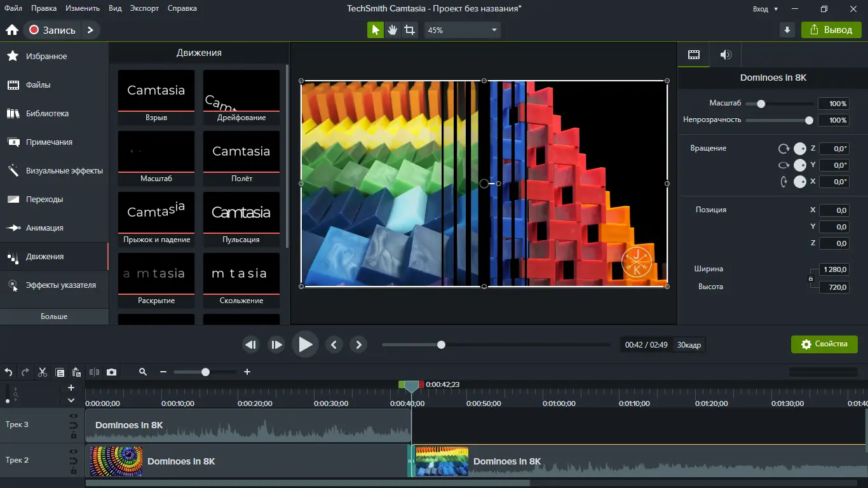Hide Трек 3 using its eye icon
This screenshot has height=488, width=868.
click(x=74, y=416)
